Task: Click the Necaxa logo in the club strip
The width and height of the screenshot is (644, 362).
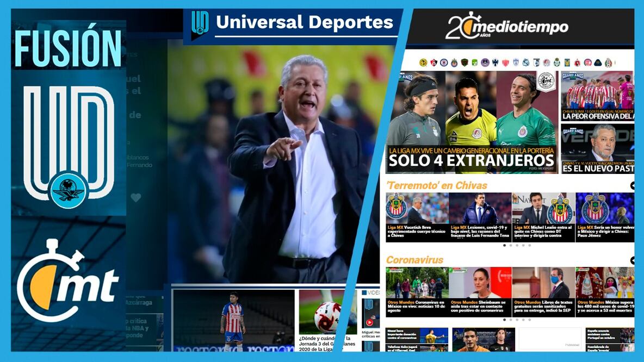Action: pos(505,63)
